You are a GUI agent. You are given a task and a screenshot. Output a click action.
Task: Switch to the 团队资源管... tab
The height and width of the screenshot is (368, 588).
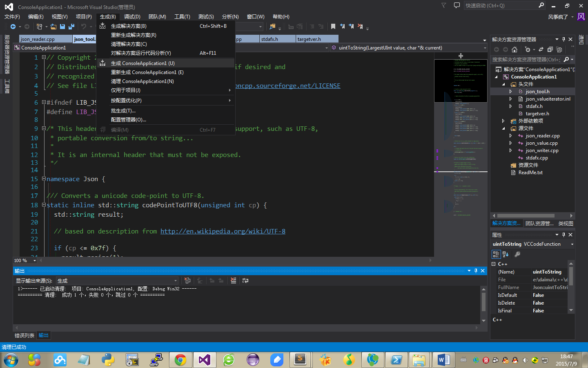click(539, 223)
